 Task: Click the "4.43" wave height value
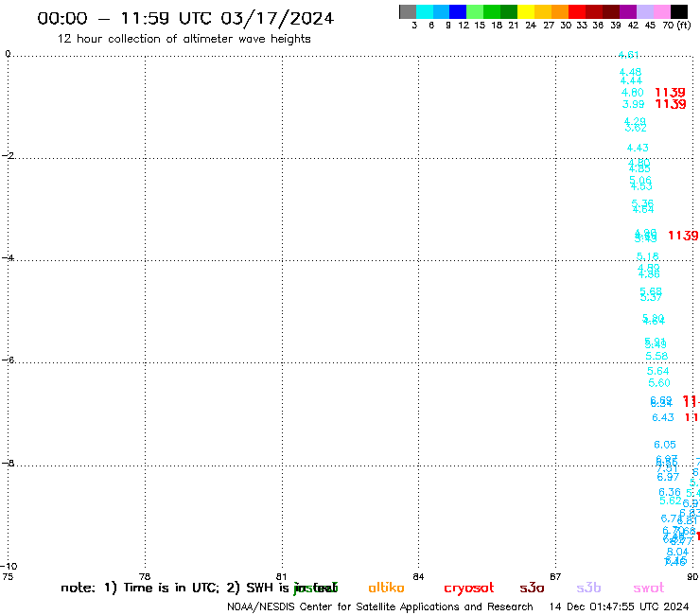[638, 148]
